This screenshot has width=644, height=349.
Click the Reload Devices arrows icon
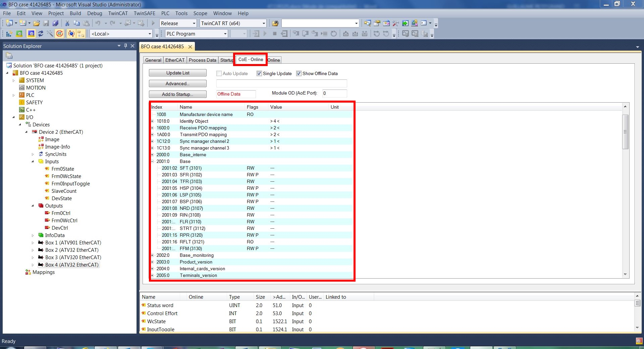(x=41, y=34)
